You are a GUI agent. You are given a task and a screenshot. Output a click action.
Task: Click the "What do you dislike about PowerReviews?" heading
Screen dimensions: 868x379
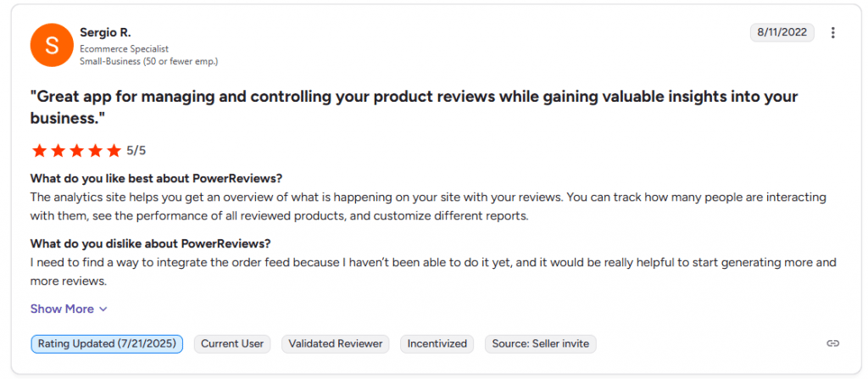[150, 243]
